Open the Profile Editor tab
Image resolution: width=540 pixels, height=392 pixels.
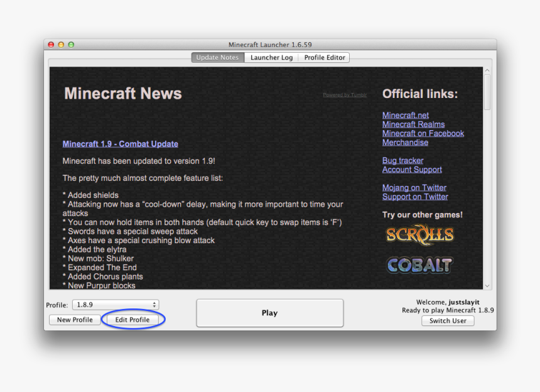[x=324, y=57]
